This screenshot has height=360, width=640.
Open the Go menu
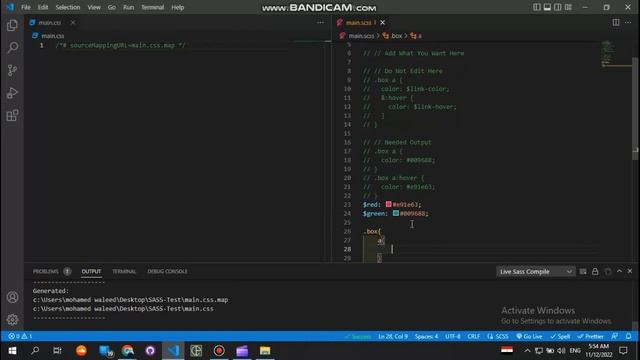click(x=111, y=7)
